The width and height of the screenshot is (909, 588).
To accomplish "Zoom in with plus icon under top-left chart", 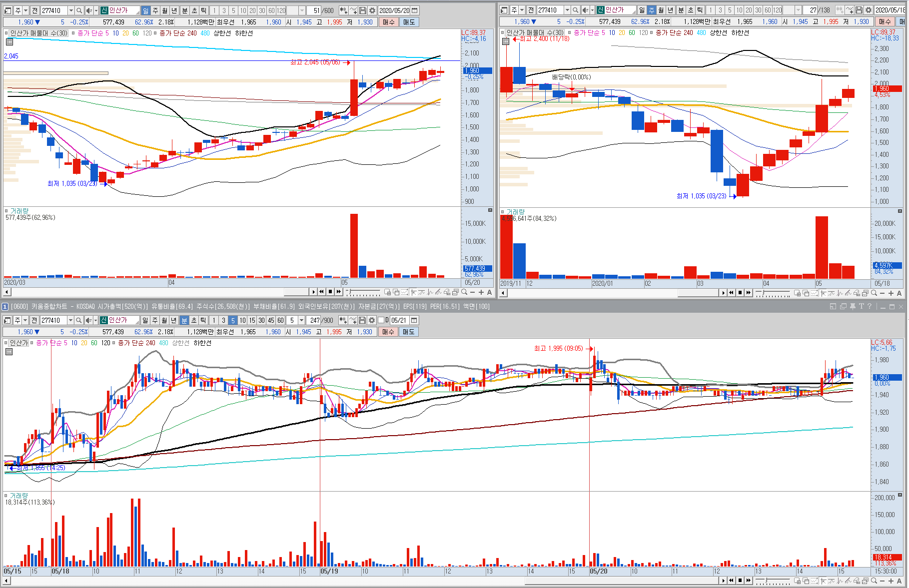I will 481,292.
